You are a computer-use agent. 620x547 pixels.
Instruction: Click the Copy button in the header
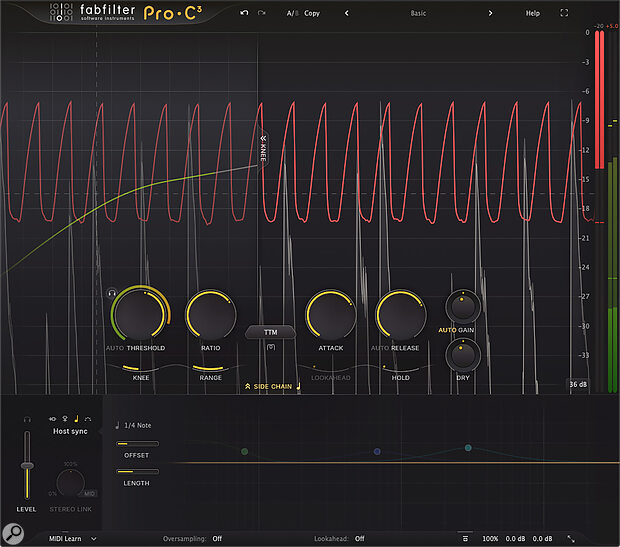click(x=312, y=13)
